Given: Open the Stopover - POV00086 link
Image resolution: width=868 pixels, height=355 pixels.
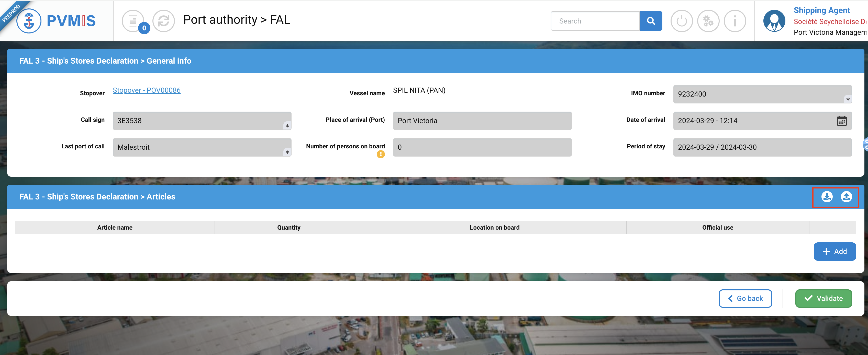Looking at the screenshot, I should [x=147, y=90].
